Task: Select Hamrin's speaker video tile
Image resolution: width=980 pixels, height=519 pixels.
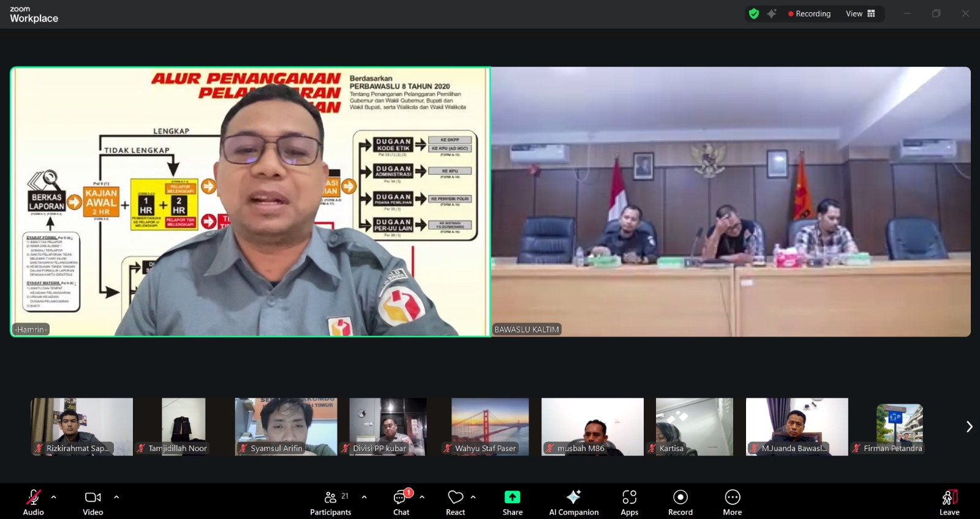Action: pos(251,202)
